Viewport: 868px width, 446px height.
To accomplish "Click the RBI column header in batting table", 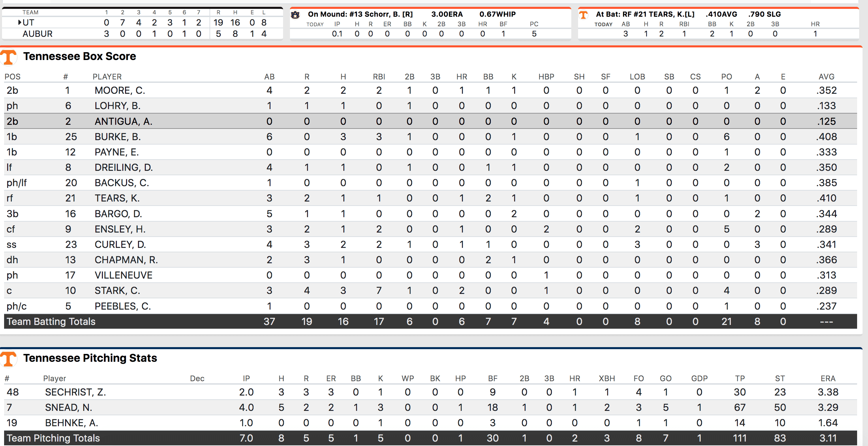I will coord(379,77).
